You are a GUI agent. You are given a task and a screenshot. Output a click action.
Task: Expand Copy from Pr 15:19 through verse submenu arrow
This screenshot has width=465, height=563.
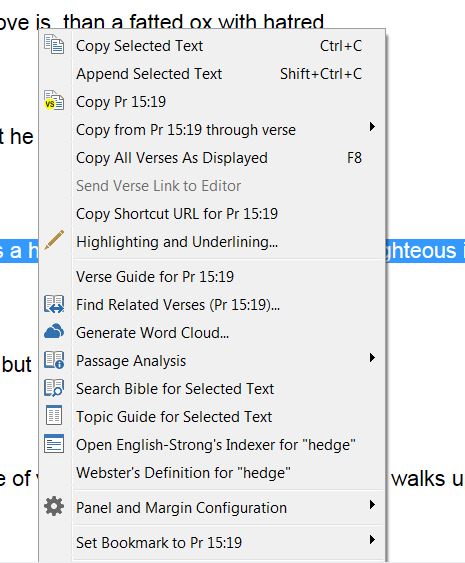click(x=372, y=127)
